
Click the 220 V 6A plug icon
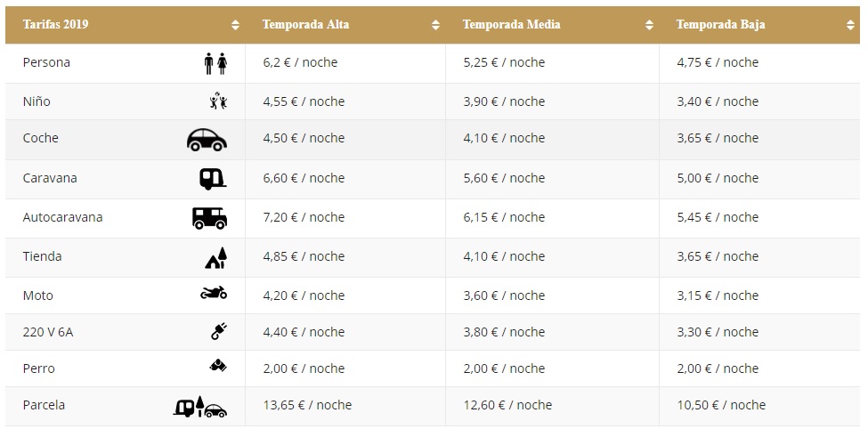(x=218, y=332)
